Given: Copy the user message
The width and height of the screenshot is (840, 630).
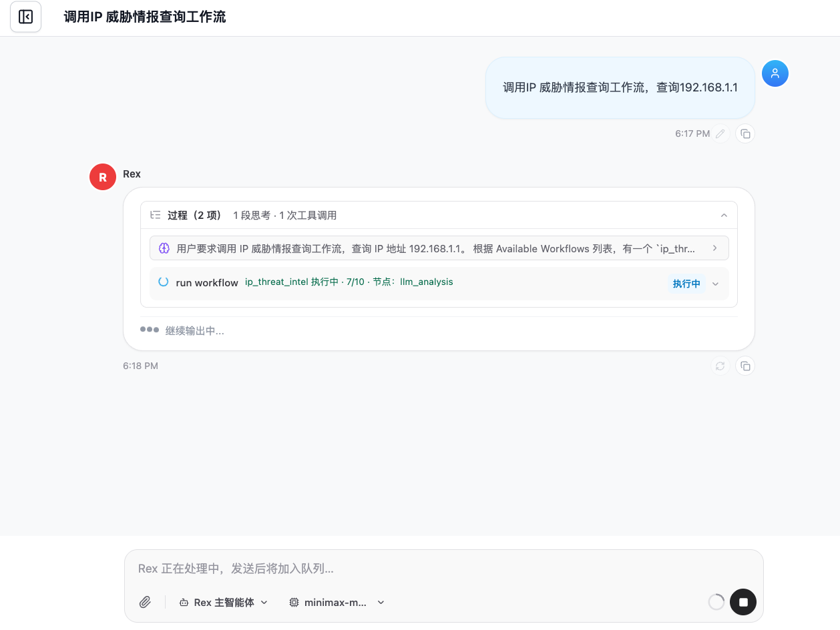Looking at the screenshot, I should [745, 133].
